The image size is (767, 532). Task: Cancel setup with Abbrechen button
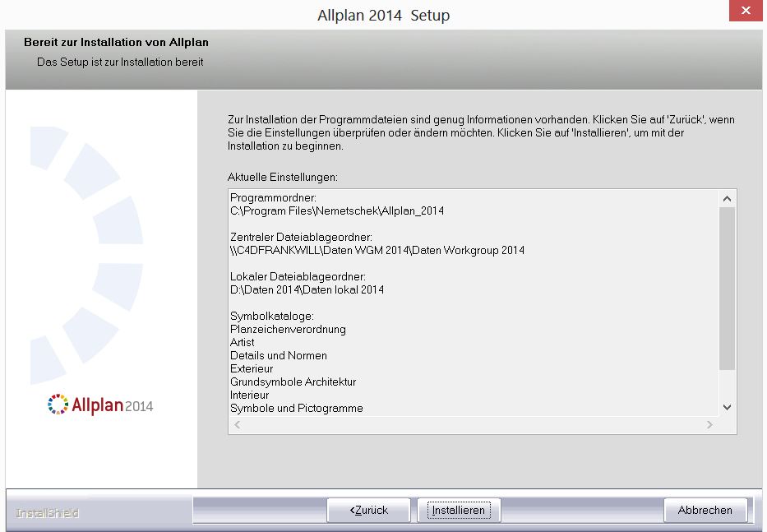coord(705,509)
